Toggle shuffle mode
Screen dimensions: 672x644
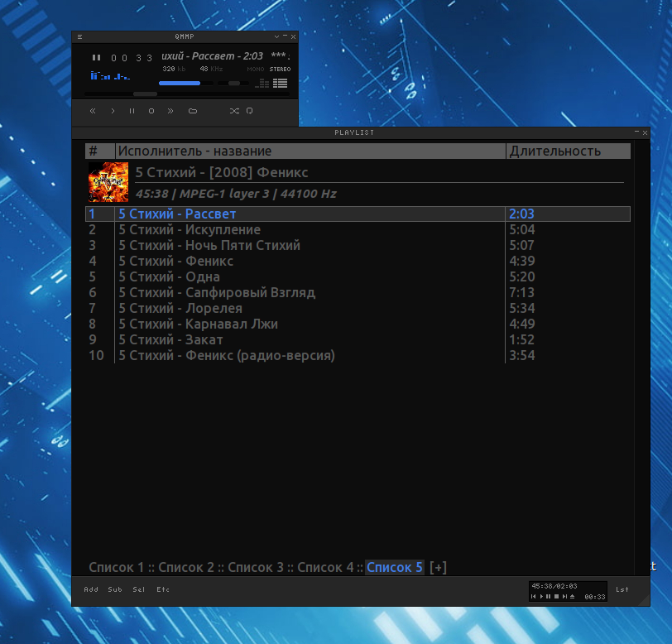pyautogui.click(x=233, y=111)
